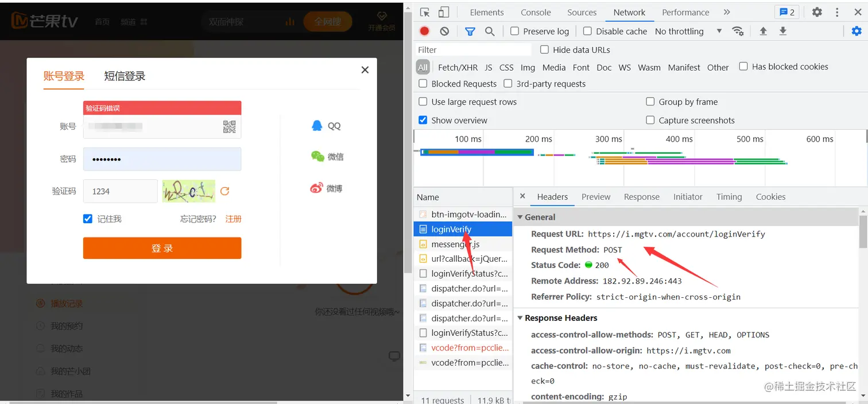Import a HAR file via upload icon

(763, 31)
